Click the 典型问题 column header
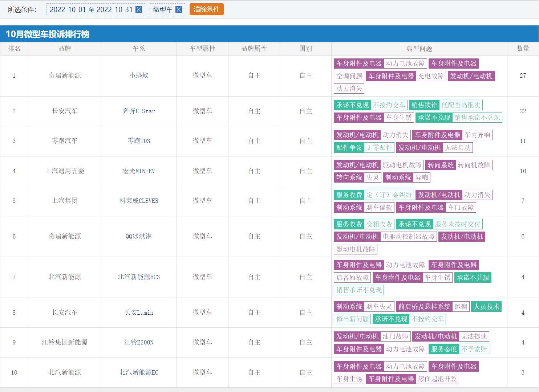 (419, 49)
